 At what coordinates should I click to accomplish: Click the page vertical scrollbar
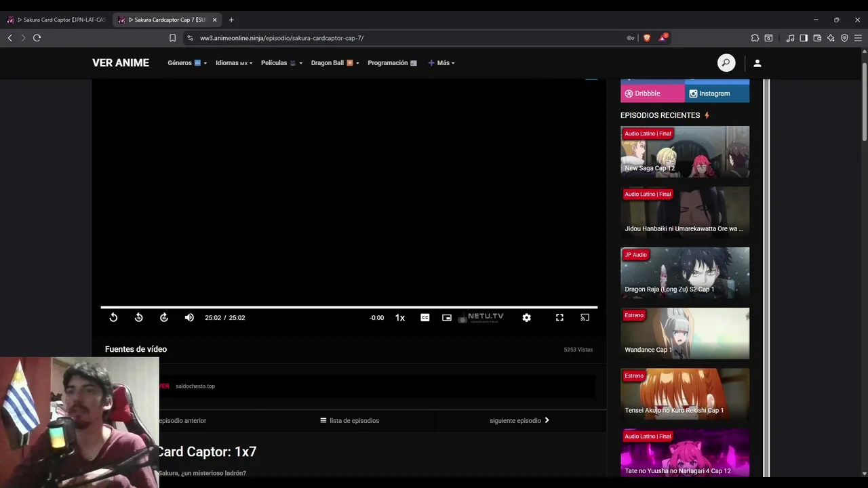(865, 102)
